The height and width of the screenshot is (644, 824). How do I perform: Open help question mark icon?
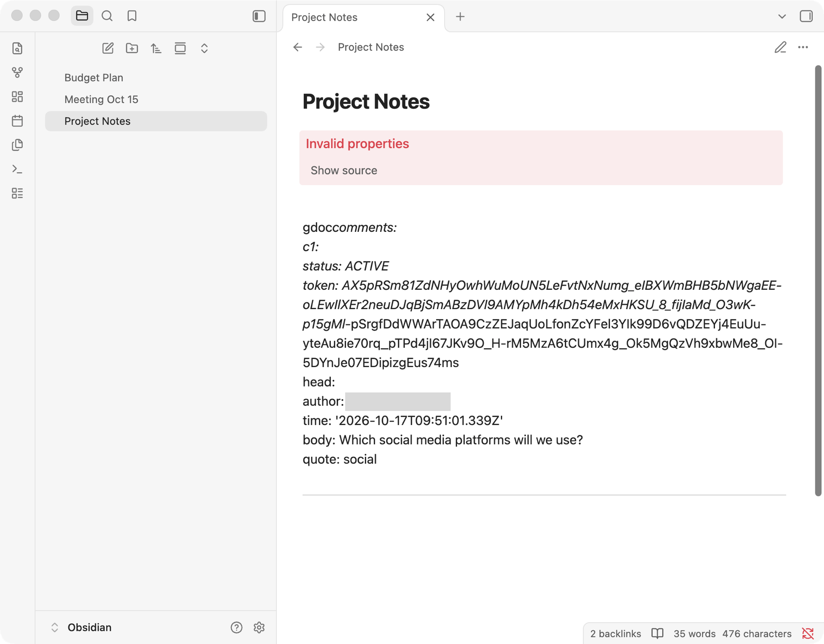[x=236, y=627]
